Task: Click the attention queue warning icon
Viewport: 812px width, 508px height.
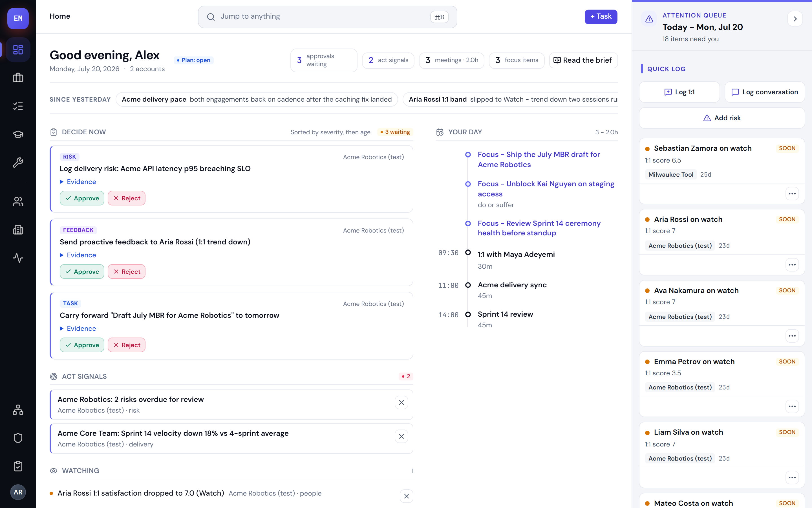Action: coord(649,19)
